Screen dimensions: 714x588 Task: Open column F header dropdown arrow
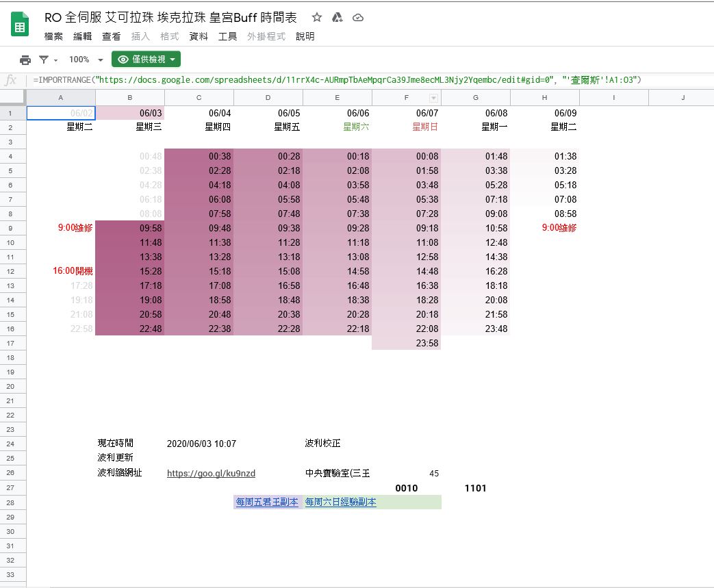click(x=433, y=98)
